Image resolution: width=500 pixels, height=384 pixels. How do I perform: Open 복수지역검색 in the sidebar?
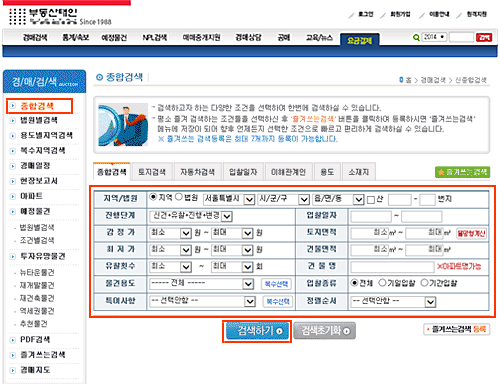[x=43, y=151]
